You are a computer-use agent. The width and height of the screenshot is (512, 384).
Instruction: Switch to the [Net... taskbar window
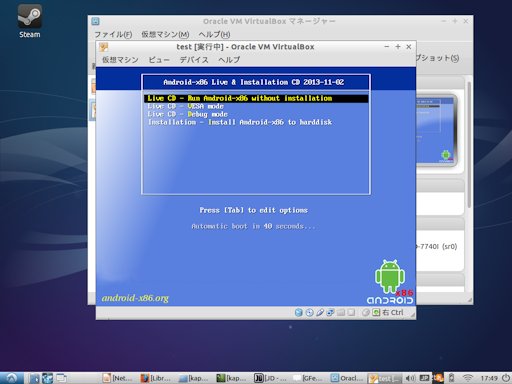pos(118,378)
